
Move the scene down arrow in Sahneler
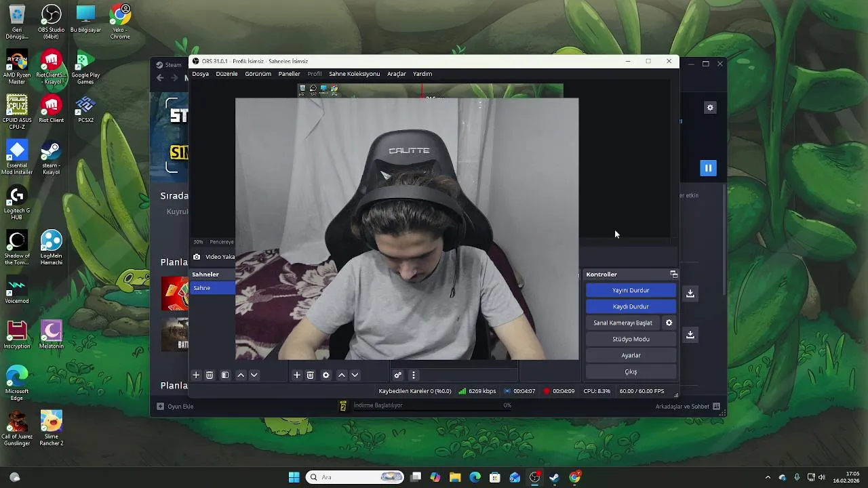pos(254,375)
